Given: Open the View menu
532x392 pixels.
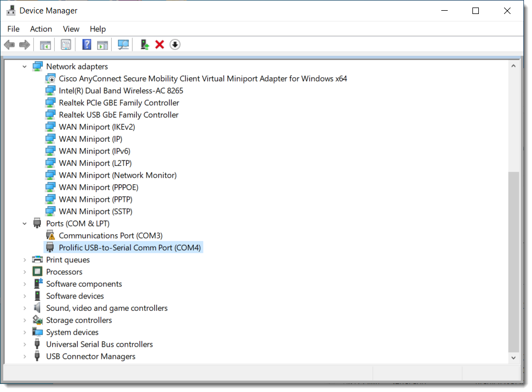Looking at the screenshot, I should [71, 29].
